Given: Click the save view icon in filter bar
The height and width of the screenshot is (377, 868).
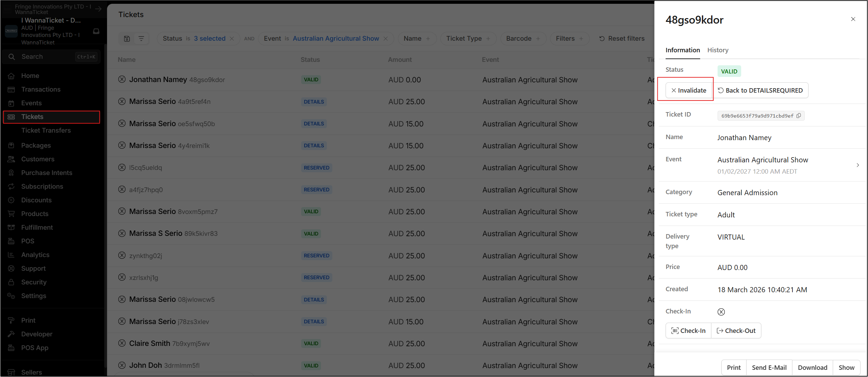Looking at the screenshot, I should click(127, 39).
